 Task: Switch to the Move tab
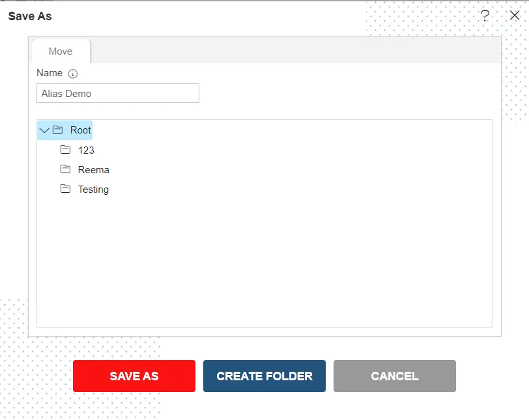pos(61,51)
